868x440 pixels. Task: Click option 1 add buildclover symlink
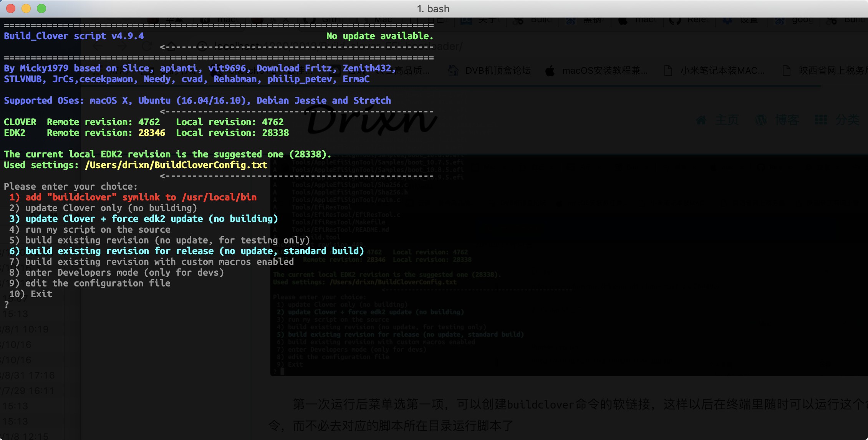tap(133, 197)
